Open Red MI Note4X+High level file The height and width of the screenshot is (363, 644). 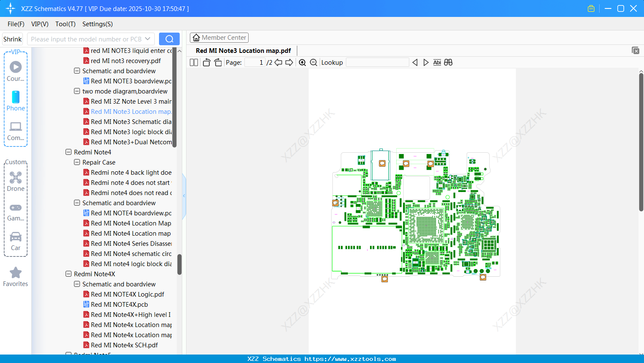(x=127, y=315)
